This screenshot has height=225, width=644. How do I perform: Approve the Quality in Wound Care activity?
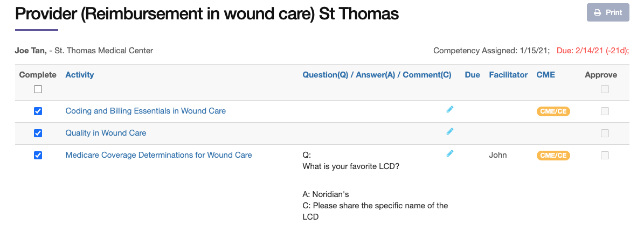pyautogui.click(x=605, y=133)
